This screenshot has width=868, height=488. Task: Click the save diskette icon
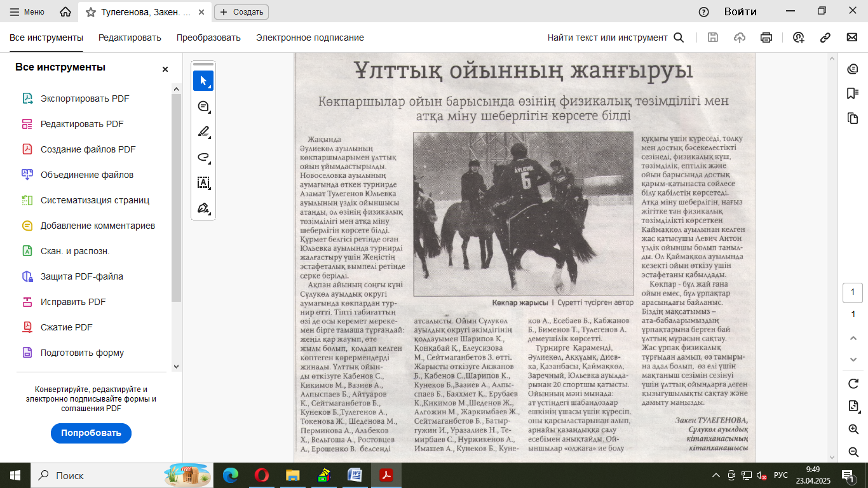pyautogui.click(x=713, y=37)
